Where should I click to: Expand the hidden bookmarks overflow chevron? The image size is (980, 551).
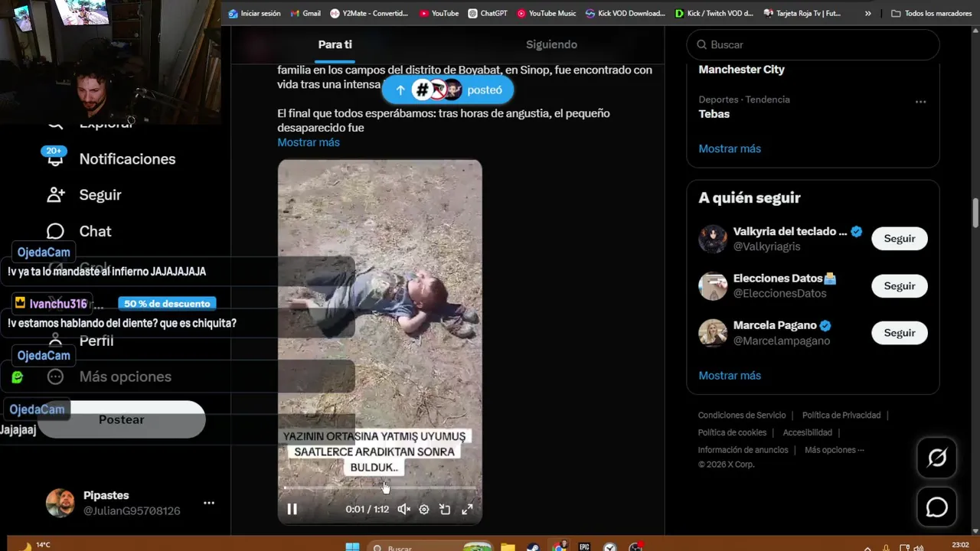coord(867,13)
